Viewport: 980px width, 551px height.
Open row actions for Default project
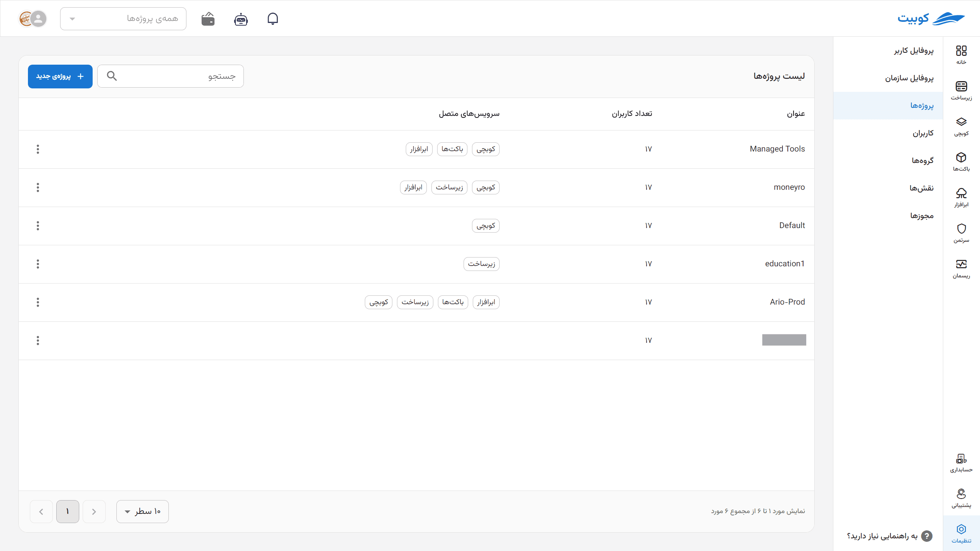tap(38, 226)
